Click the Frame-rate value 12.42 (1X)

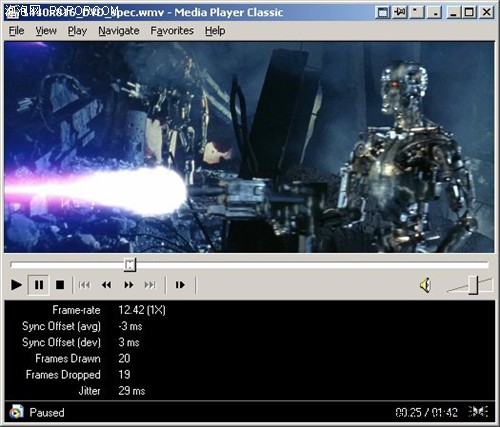pyautogui.click(x=142, y=310)
